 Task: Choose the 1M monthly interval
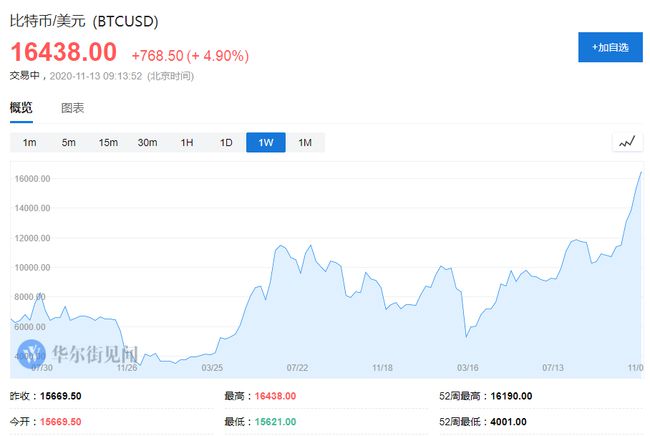(x=305, y=143)
